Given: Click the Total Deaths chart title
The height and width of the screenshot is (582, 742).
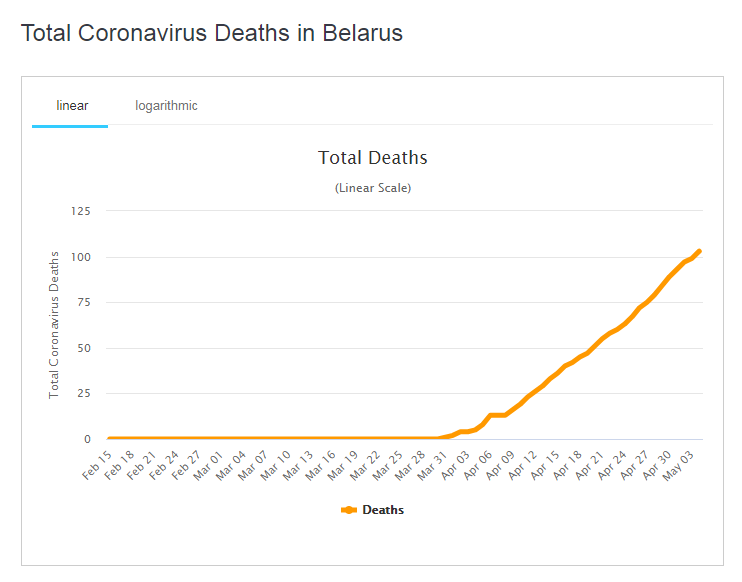Looking at the screenshot, I should click(x=372, y=158).
